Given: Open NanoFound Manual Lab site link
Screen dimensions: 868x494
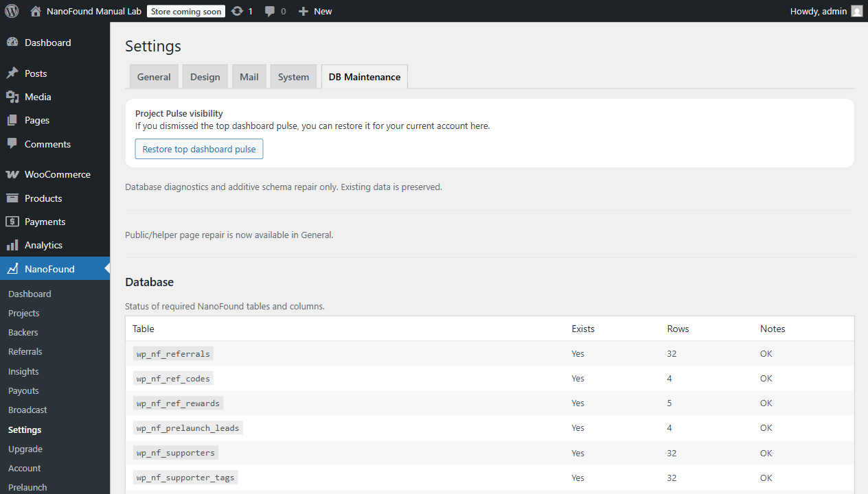Looking at the screenshot, I should [x=94, y=11].
